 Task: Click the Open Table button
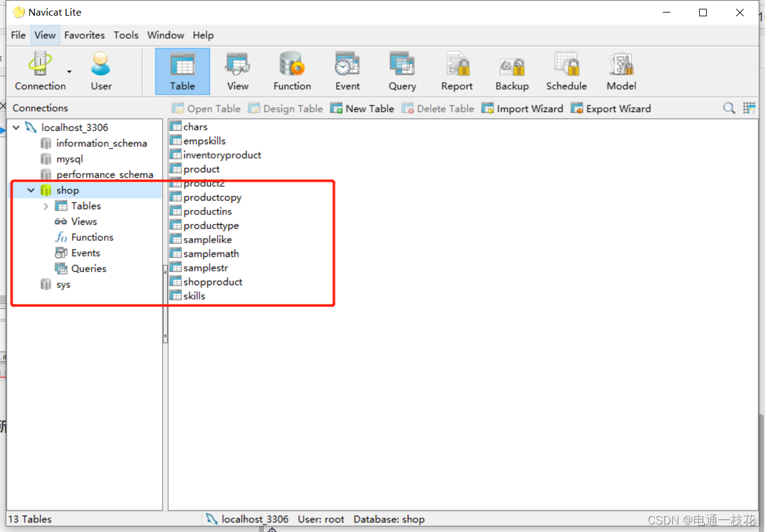(x=206, y=108)
